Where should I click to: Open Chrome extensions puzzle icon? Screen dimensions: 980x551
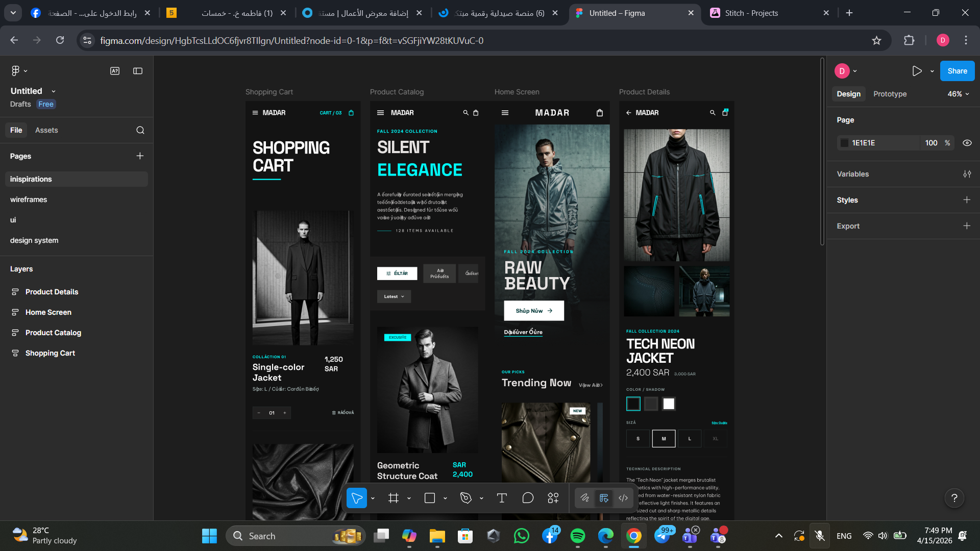click(909, 40)
